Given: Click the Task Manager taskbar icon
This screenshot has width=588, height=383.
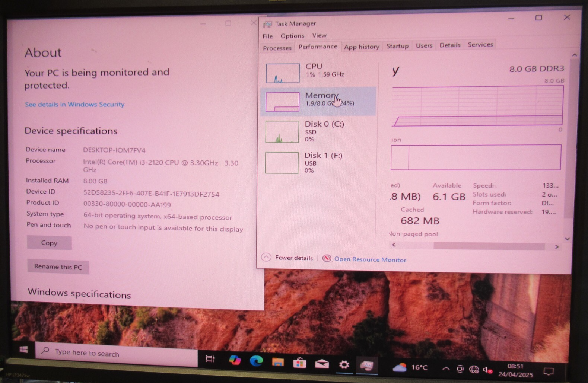Looking at the screenshot, I should pyautogui.click(x=367, y=366).
